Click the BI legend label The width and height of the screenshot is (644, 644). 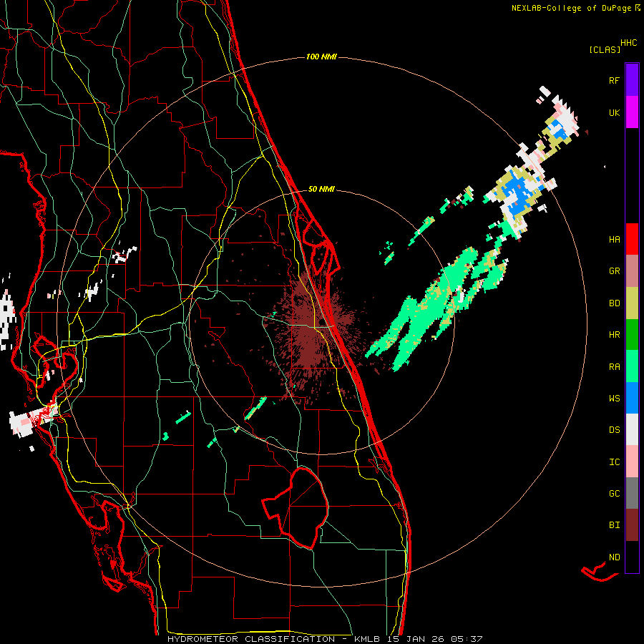(614, 525)
